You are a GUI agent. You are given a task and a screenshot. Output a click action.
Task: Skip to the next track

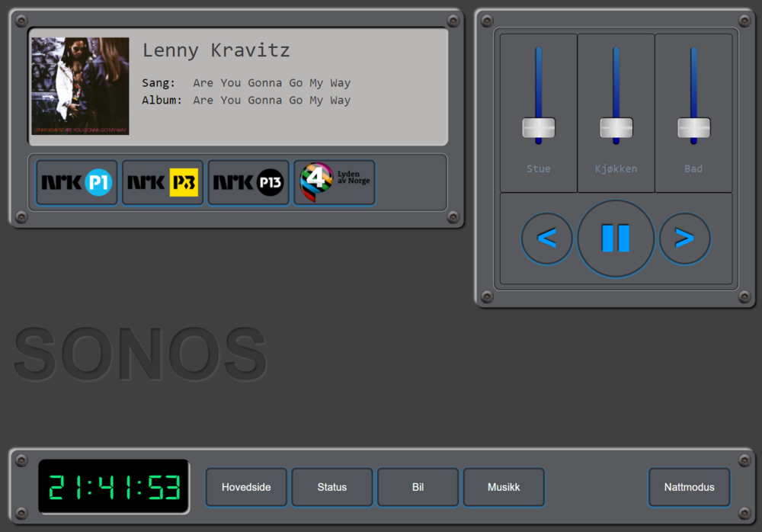click(684, 239)
